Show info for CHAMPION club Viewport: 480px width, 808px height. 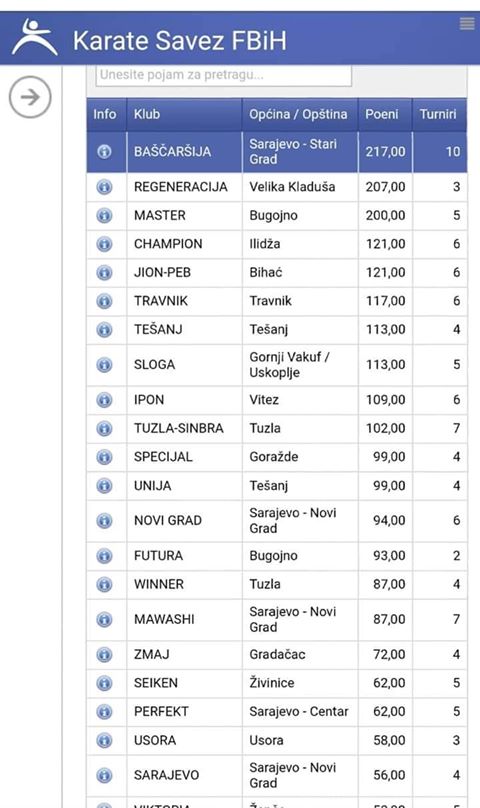(104, 244)
